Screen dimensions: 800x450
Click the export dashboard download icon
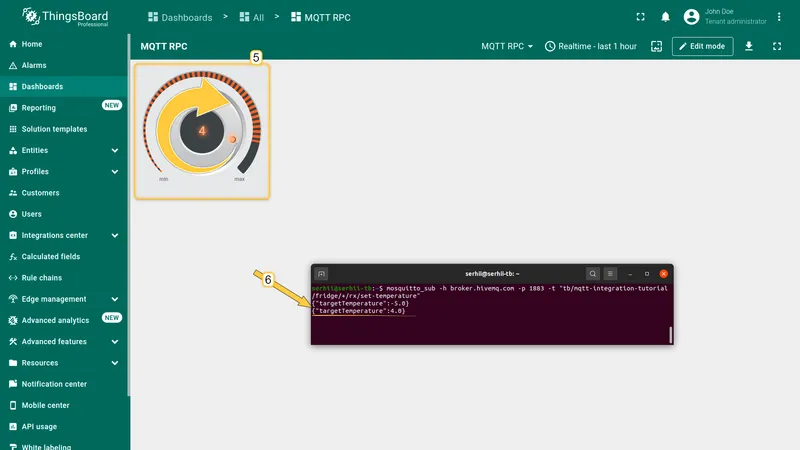pyautogui.click(x=748, y=46)
